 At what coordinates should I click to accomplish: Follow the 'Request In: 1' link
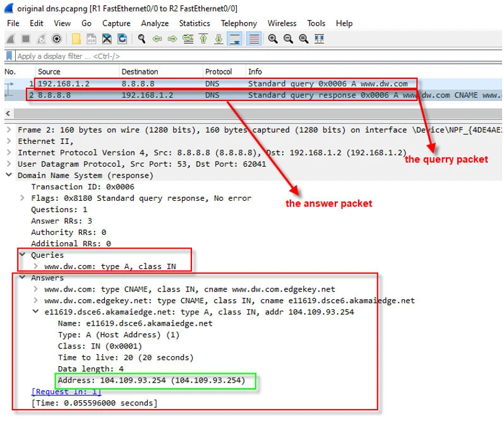pos(66,391)
